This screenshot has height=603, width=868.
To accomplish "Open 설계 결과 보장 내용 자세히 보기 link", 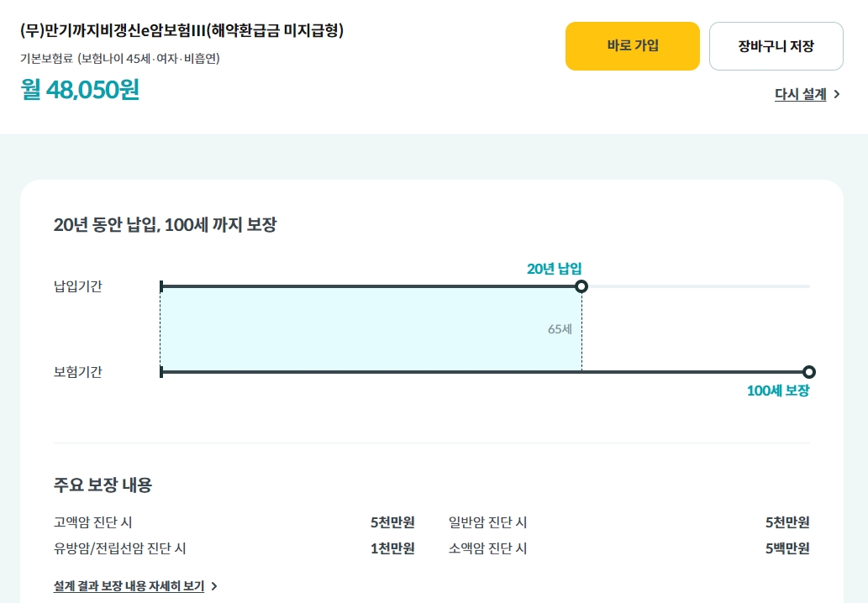I will pyautogui.click(x=129, y=586).
